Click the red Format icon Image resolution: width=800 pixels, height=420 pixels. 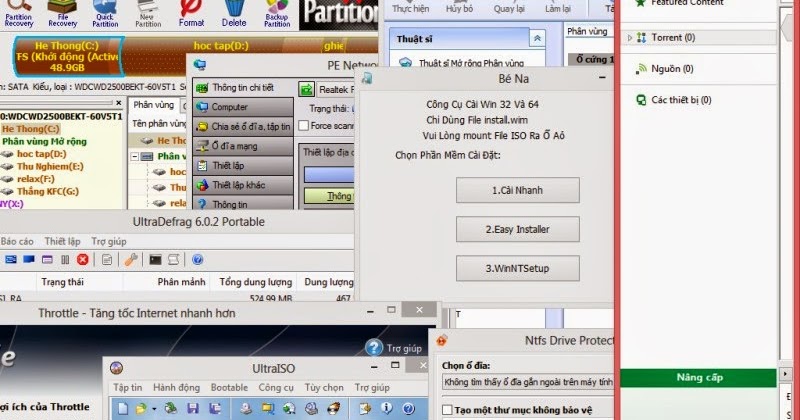[x=191, y=14]
